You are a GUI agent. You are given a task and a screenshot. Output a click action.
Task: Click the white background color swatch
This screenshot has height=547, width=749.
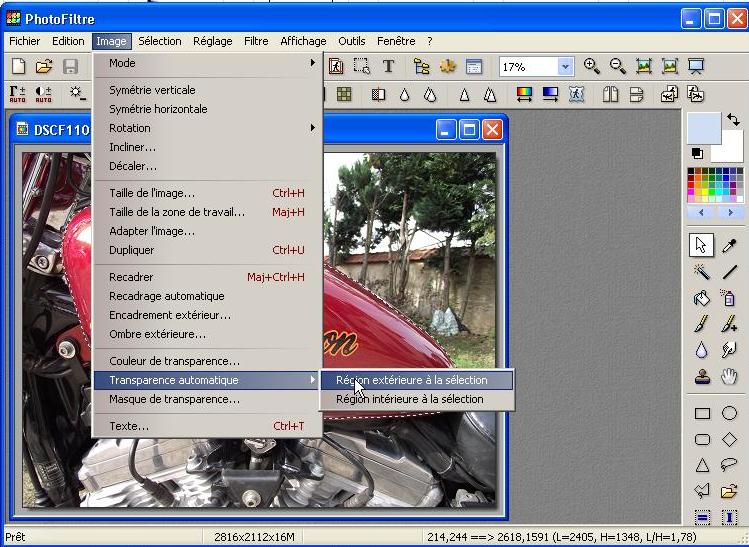731,150
